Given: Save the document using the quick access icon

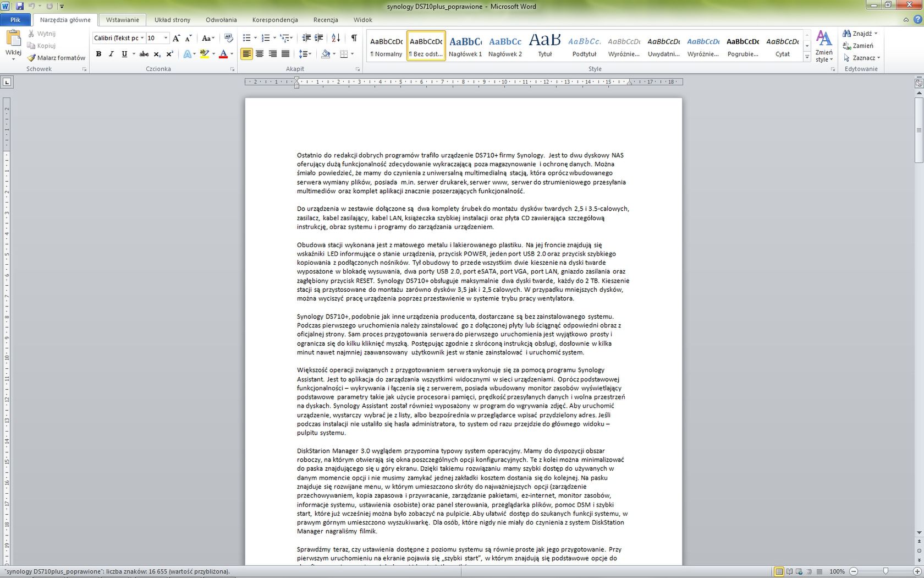Looking at the screenshot, I should point(20,6).
